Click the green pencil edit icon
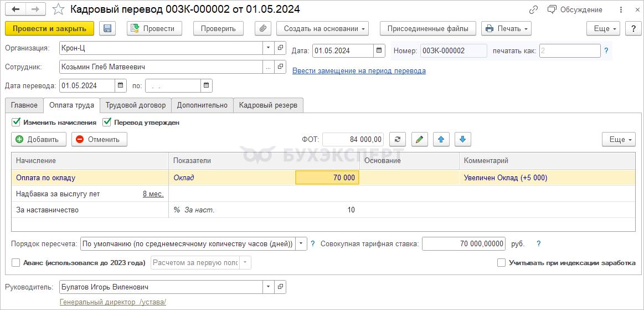This screenshot has width=644, height=310. 420,140
